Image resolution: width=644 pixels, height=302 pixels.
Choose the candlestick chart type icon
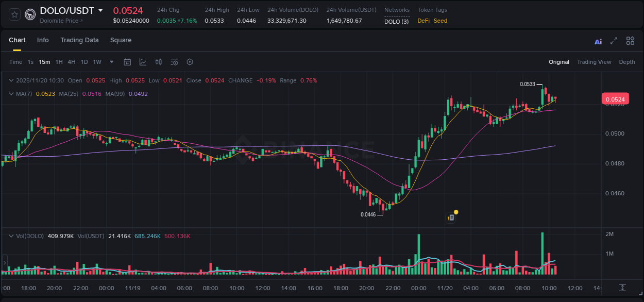click(x=158, y=62)
